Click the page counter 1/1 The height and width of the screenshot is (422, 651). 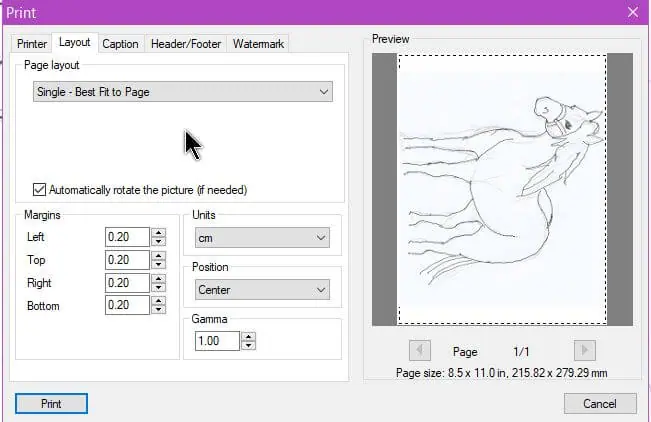(521, 352)
